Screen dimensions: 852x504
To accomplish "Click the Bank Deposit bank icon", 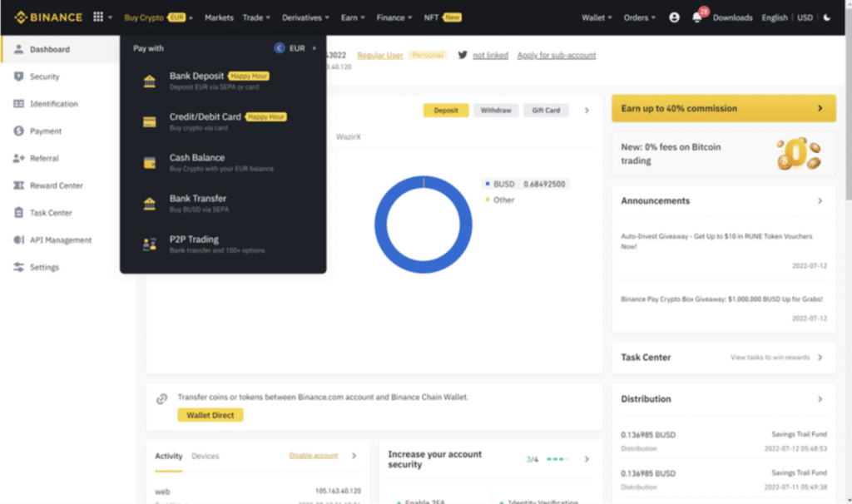I will 150,81.
